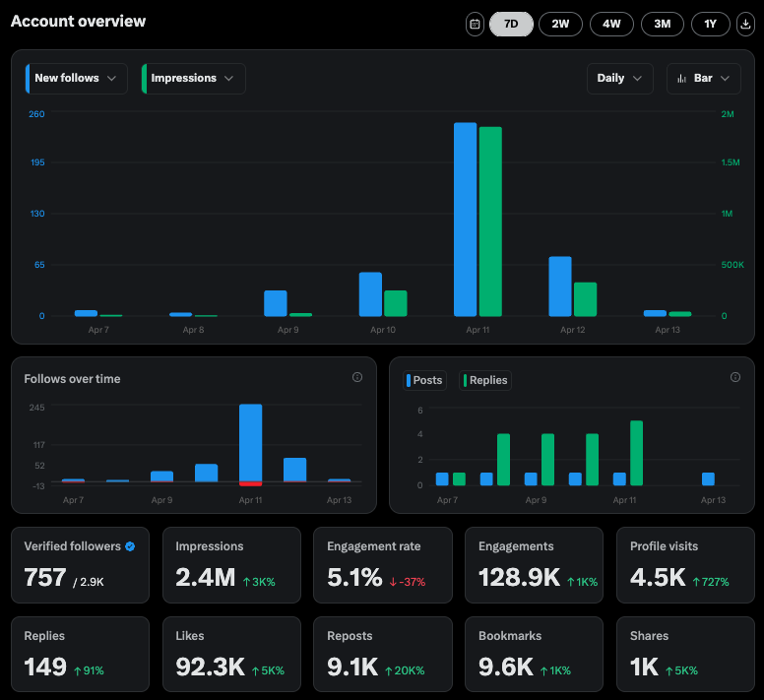764x700 pixels.
Task: Click the green Impressions bar for Apr 10
Action: (x=396, y=303)
